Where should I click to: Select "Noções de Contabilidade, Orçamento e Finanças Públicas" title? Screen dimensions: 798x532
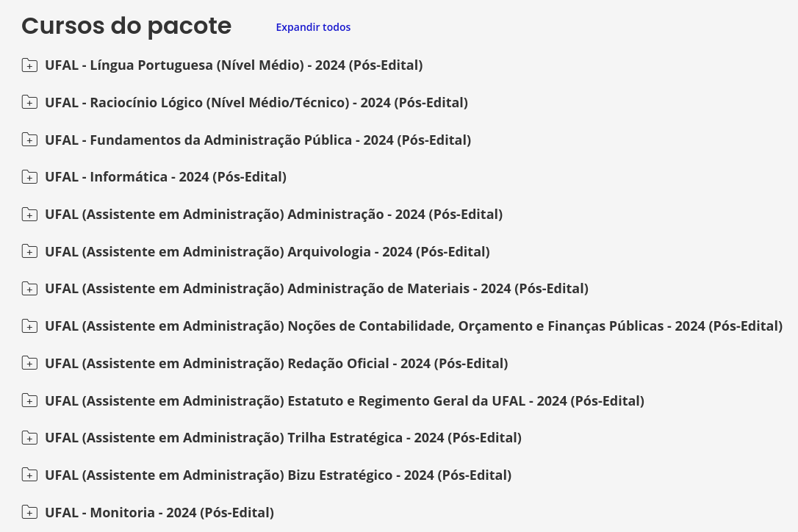[414, 326]
